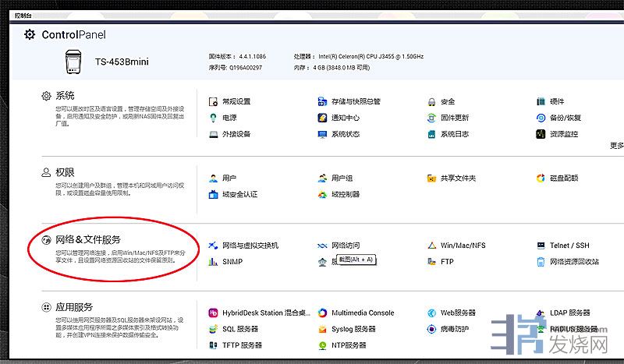The width and height of the screenshot is (624, 364).
Task: Open the 网络&文件服务 category heading
Action: tap(87, 239)
